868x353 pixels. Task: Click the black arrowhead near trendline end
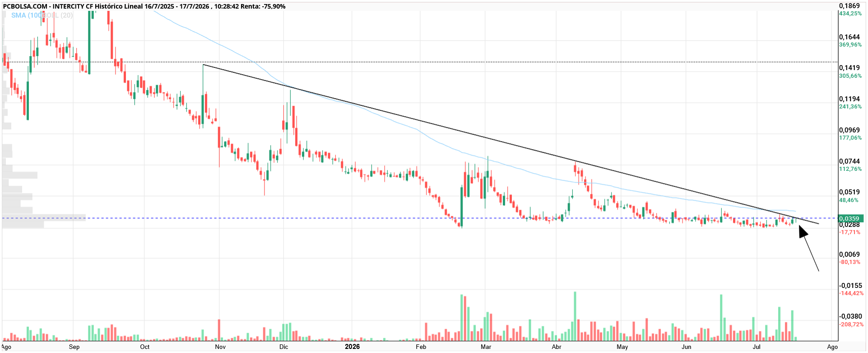tap(803, 231)
